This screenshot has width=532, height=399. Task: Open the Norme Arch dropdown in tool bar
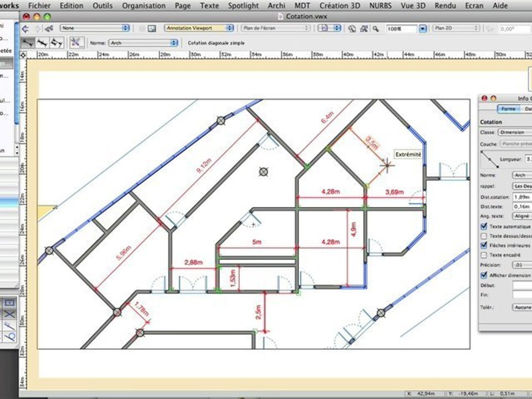[x=143, y=43]
